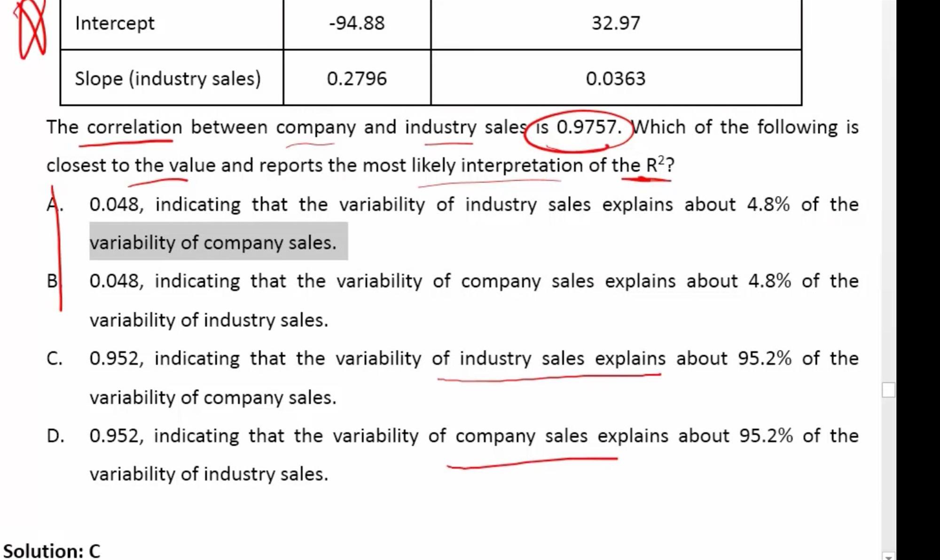The image size is (940, 560).
Task: Click the 0.2796 slope coefficient cell
Action: [357, 78]
